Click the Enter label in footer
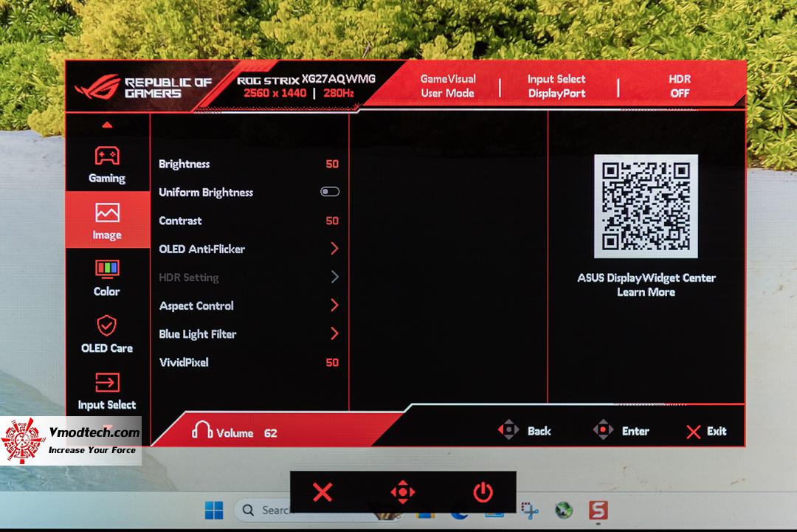Viewport: 797px width, 532px height. coord(635,431)
